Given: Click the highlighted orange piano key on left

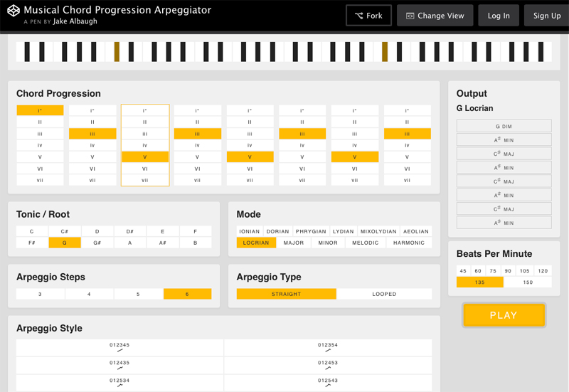Looking at the screenshot, I should click(x=117, y=52).
